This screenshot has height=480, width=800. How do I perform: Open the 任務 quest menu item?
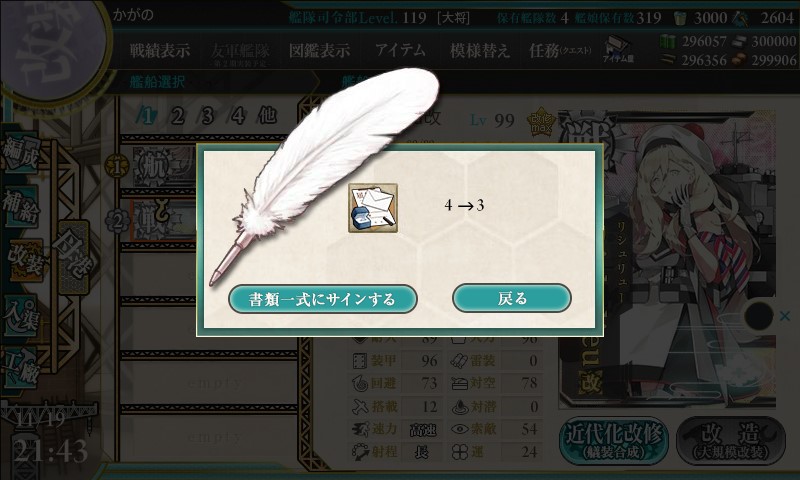pyautogui.click(x=560, y=50)
